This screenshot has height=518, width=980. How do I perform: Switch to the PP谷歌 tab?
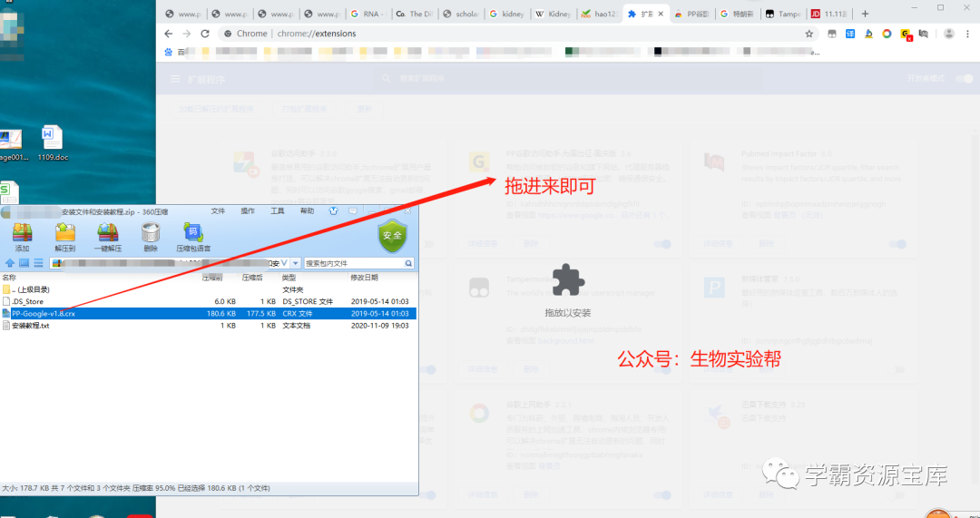coord(691,14)
